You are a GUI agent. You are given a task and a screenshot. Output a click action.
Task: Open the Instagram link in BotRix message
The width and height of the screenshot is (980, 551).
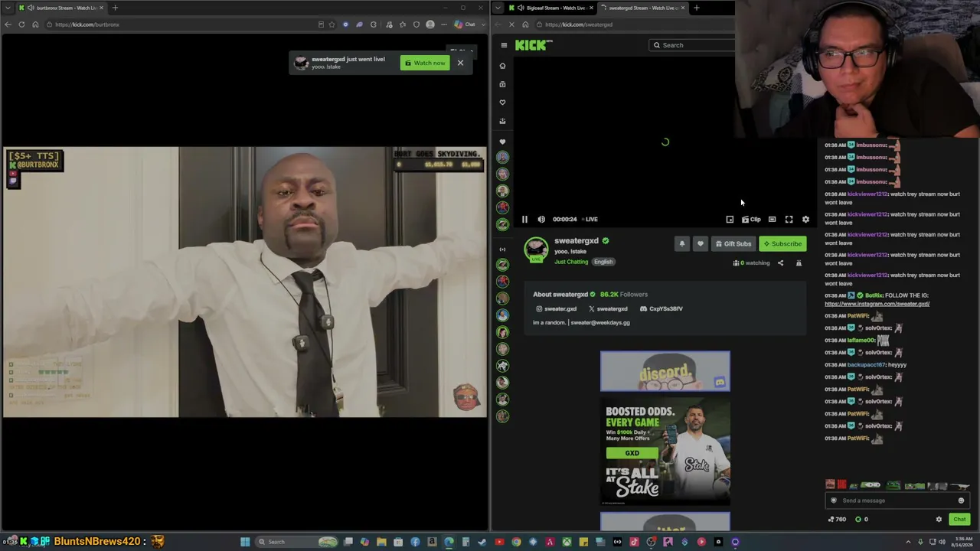[877, 304]
